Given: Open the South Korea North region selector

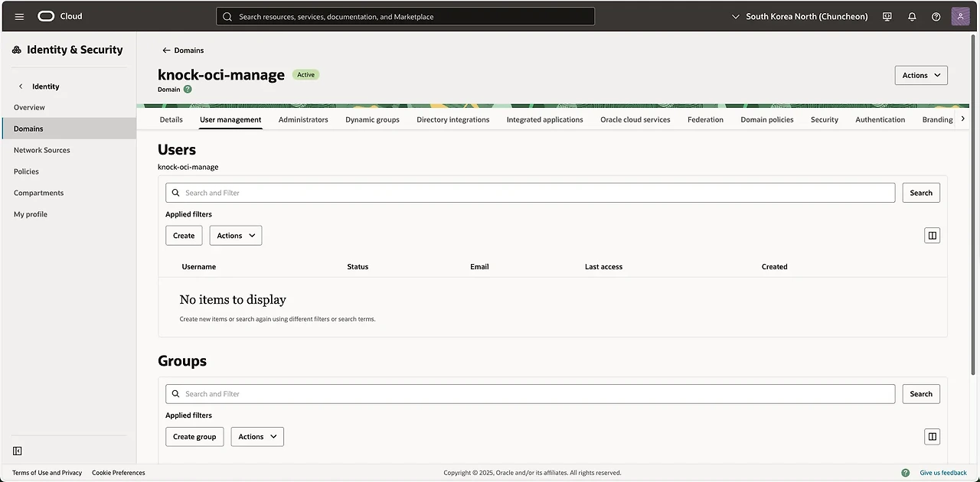Looking at the screenshot, I should pos(800,16).
